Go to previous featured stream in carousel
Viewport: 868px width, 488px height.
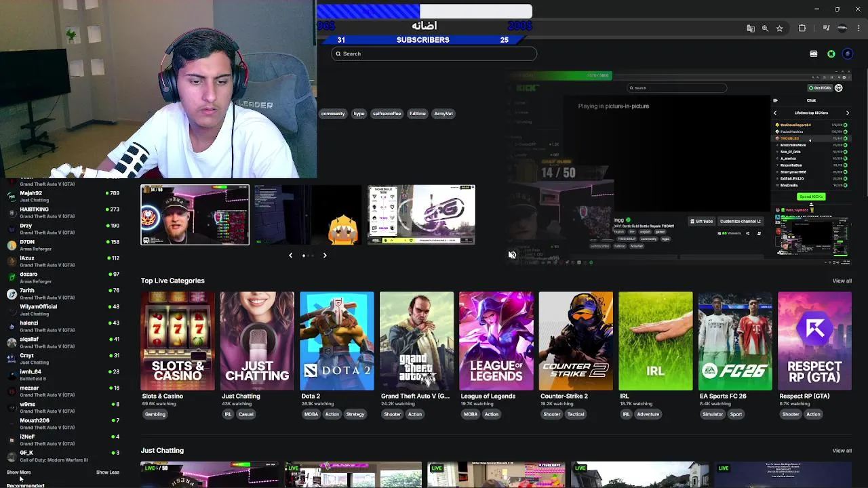coord(290,256)
